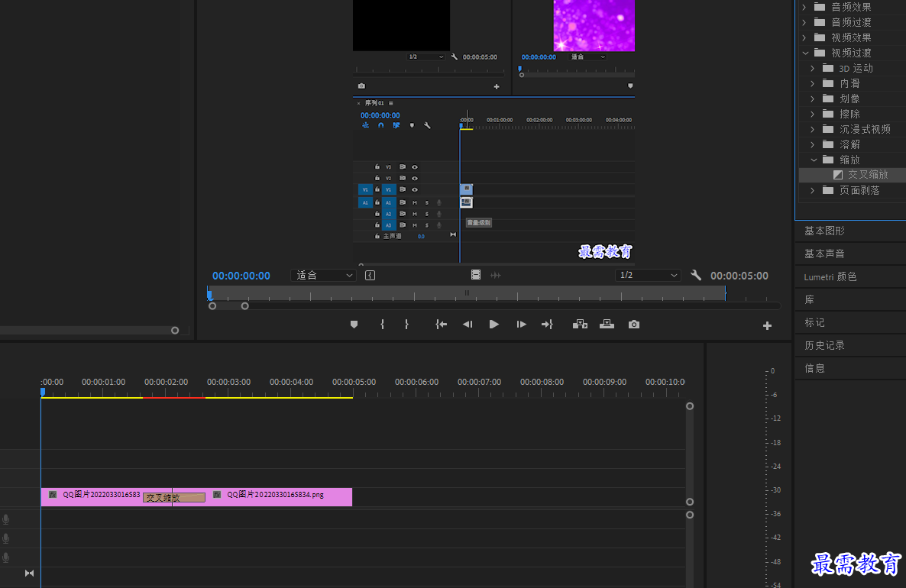
Task: Select the QQ图片20220330165834.png clip
Action: [279, 496]
